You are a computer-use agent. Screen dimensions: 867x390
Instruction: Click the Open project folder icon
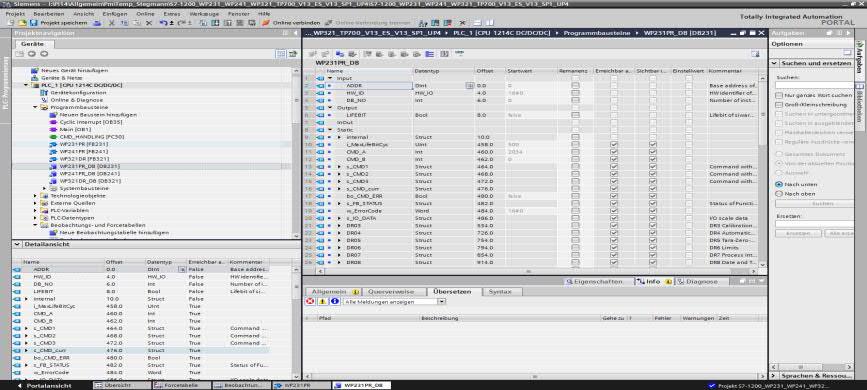point(23,23)
